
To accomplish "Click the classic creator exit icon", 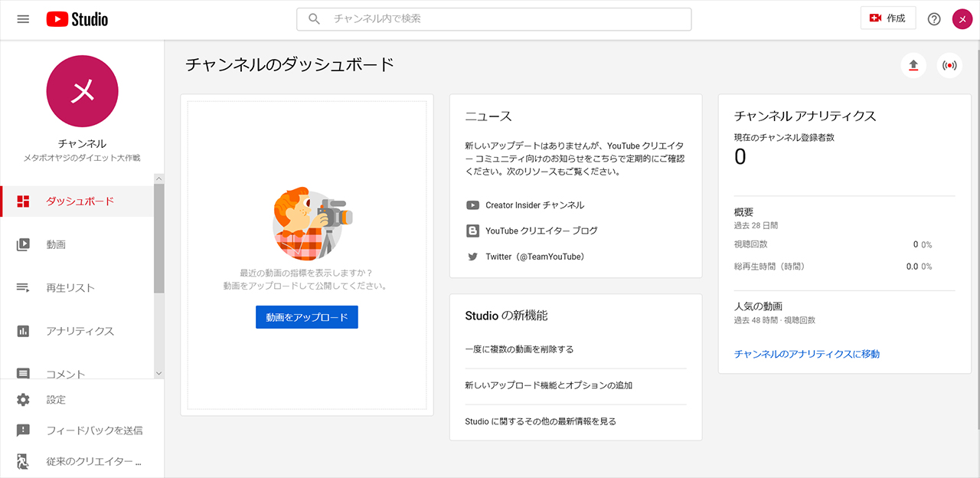I will pos(23,462).
